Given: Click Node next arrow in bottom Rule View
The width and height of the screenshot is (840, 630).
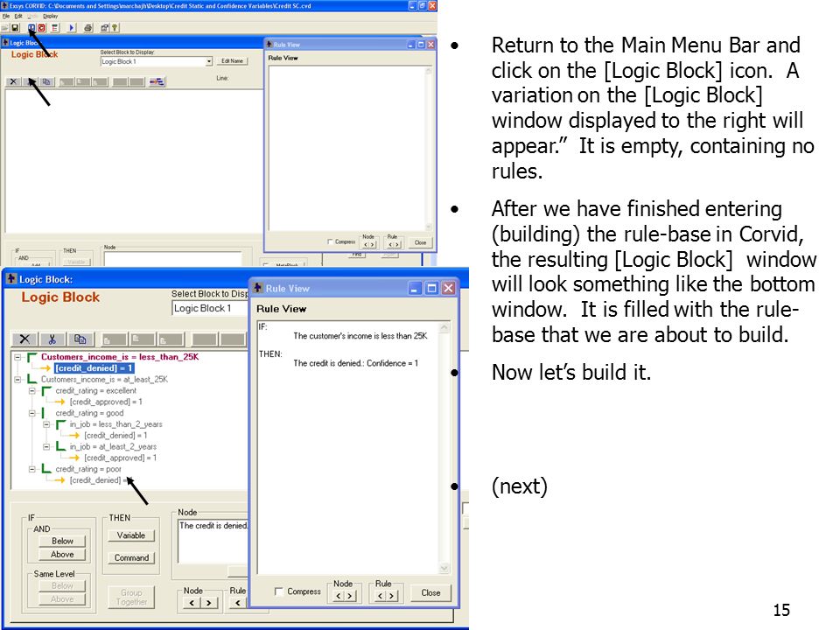Looking at the screenshot, I should (349, 596).
